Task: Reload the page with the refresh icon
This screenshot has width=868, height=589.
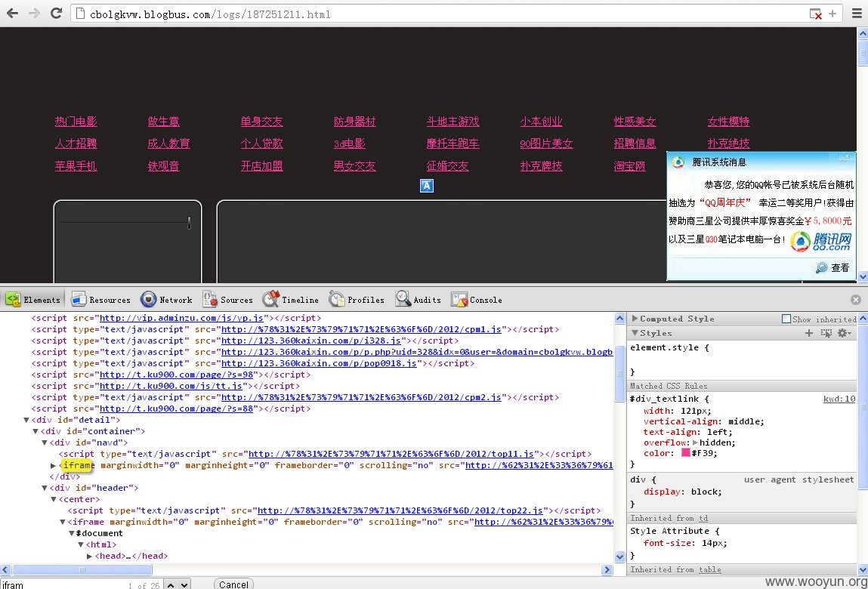Action: (56, 14)
